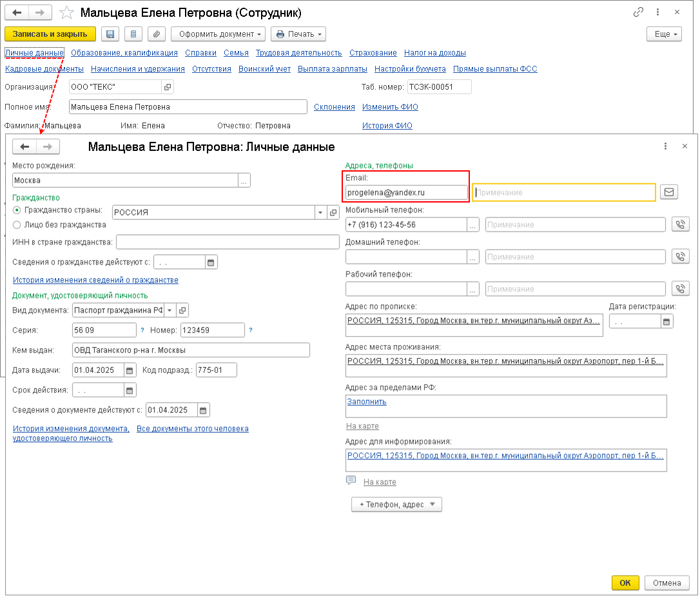This screenshot has width=700, height=596.
Task: Click the get-link chain icon
Action: pos(639,12)
